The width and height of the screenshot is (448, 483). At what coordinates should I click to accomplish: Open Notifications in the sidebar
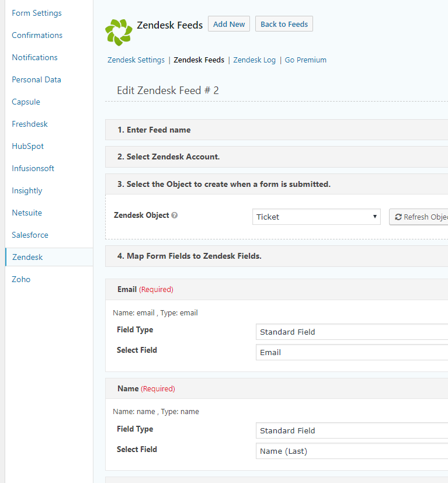point(34,57)
